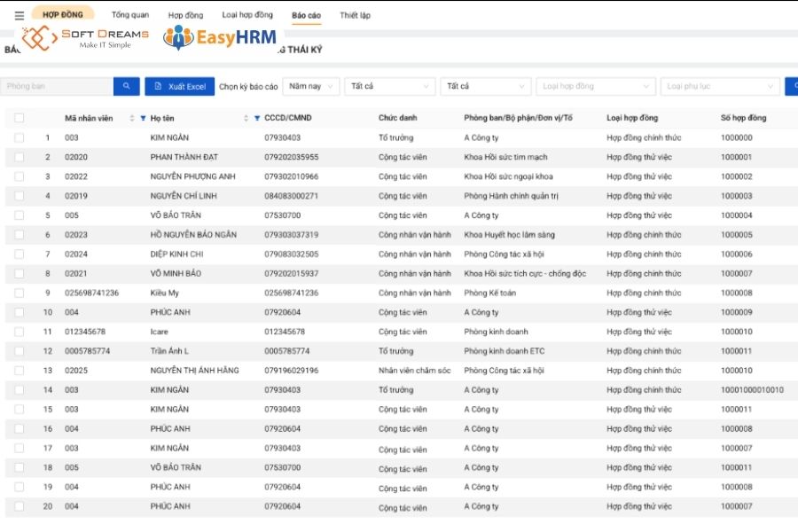The image size is (798, 532).
Task: Sort by Mã nhân viên sort arrows
Action: pyautogui.click(x=132, y=118)
